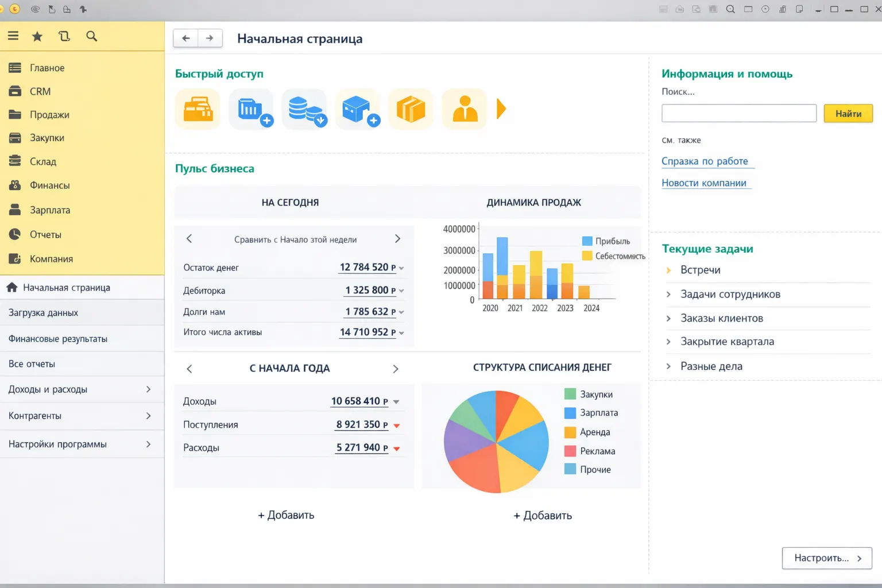882x588 pixels.
Task: Open the history icon in sidebar toolbar
Action: click(x=64, y=36)
